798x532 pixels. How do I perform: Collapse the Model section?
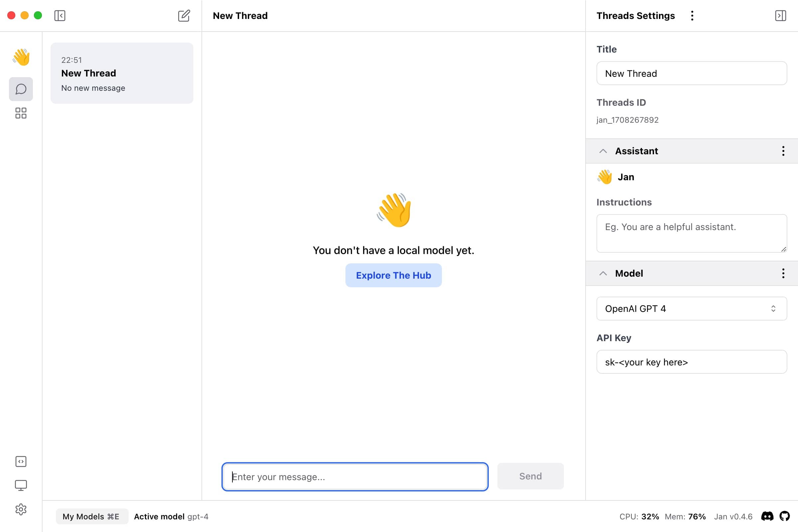coord(603,273)
